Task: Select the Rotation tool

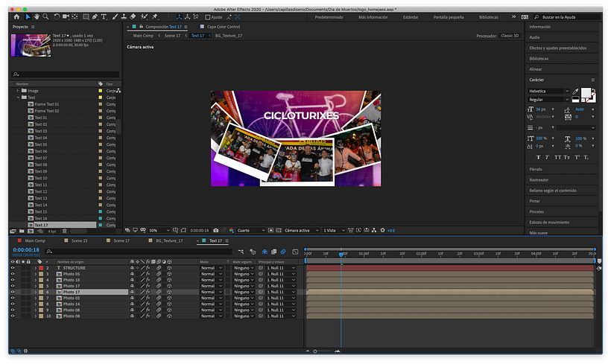Action: click(x=57, y=16)
